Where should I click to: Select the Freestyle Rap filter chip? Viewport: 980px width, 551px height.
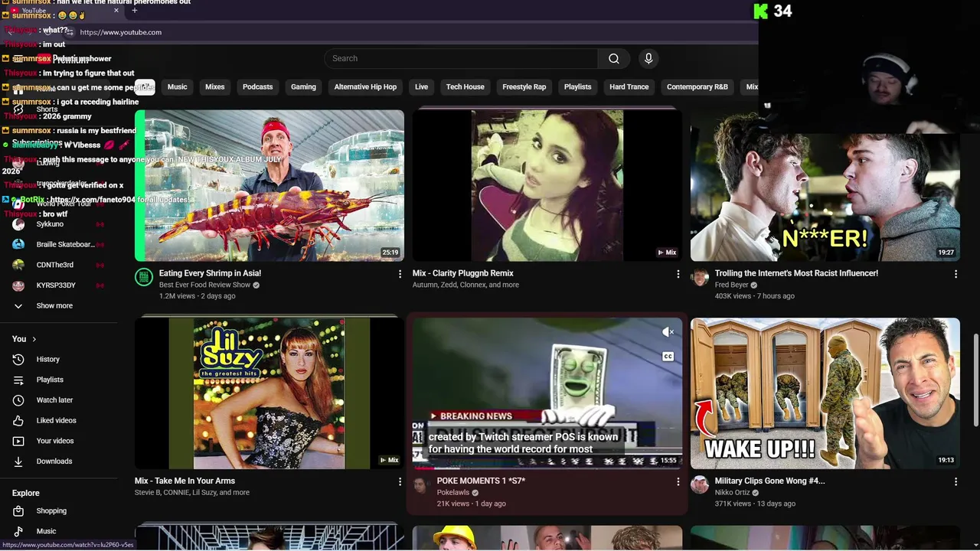click(524, 86)
